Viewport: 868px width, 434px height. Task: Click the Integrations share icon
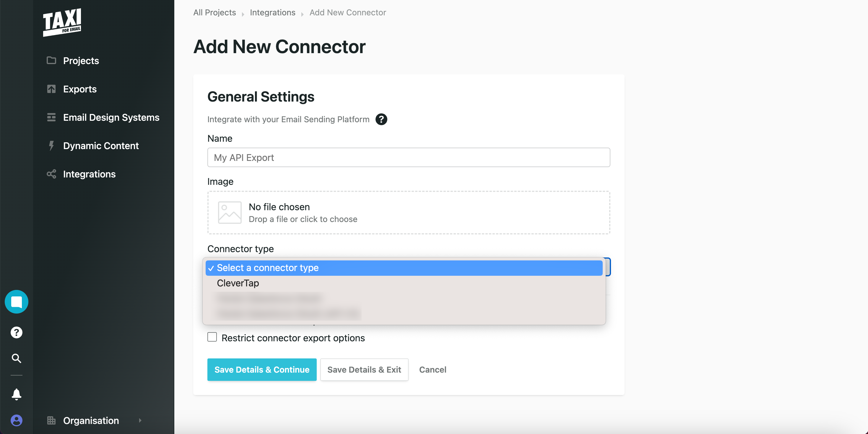point(51,174)
